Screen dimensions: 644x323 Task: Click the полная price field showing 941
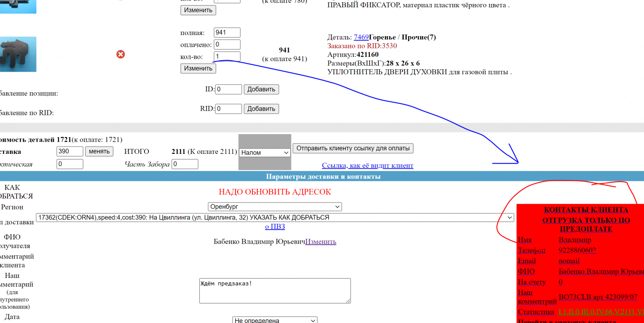(x=227, y=33)
